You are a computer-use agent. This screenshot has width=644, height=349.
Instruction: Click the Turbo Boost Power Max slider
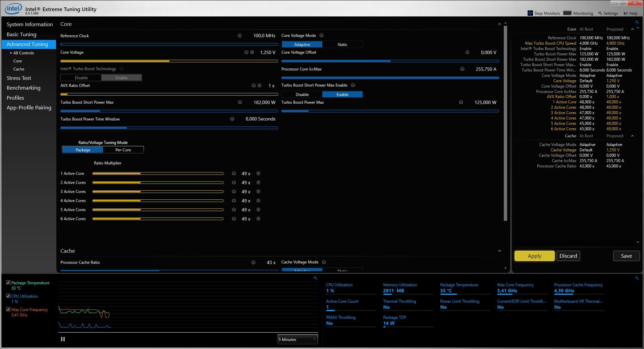pos(390,111)
